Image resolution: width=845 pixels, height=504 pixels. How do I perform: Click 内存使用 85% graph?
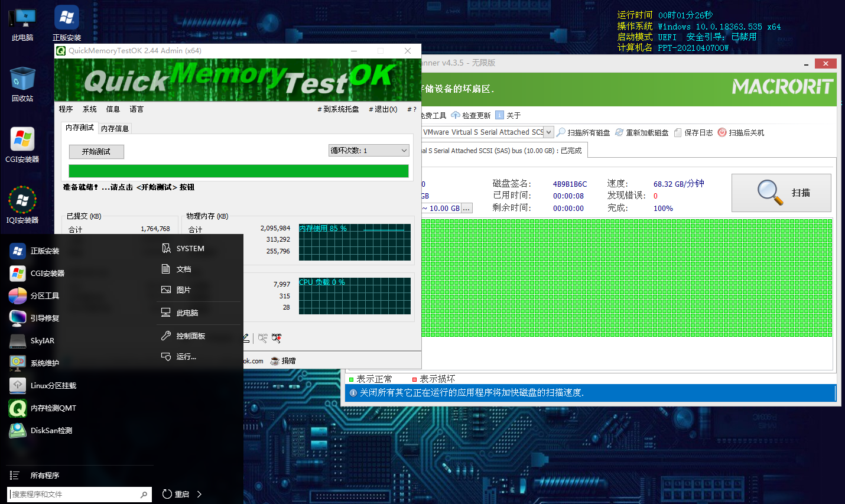pos(355,242)
